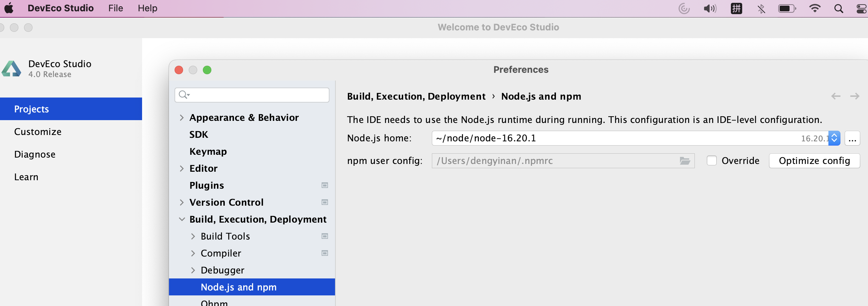The image size is (868, 306).
Task: Open Control Center icon
Action: point(862,8)
